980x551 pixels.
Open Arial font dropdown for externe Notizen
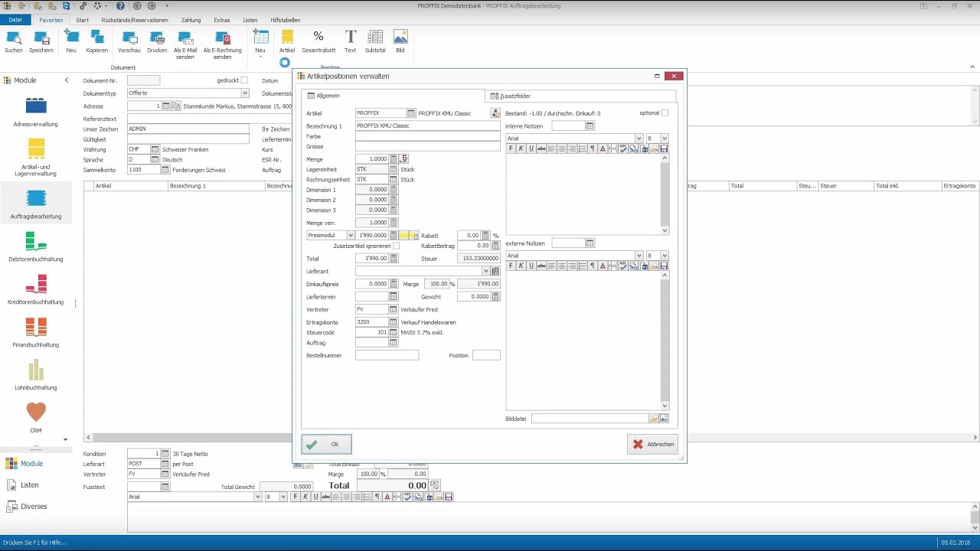639,256
